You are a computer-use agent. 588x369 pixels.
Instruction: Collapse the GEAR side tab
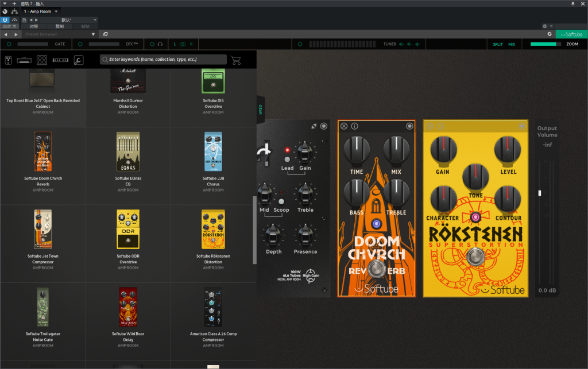coord(260,110)
